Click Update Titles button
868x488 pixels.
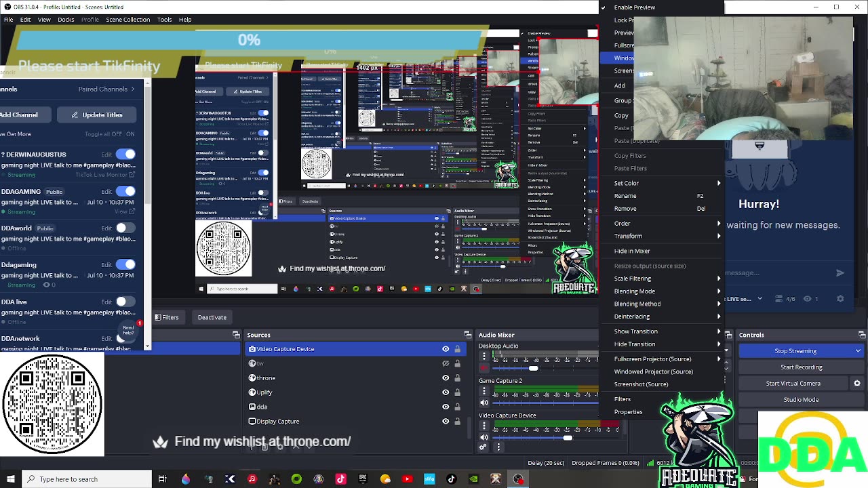tap(97, 115)
